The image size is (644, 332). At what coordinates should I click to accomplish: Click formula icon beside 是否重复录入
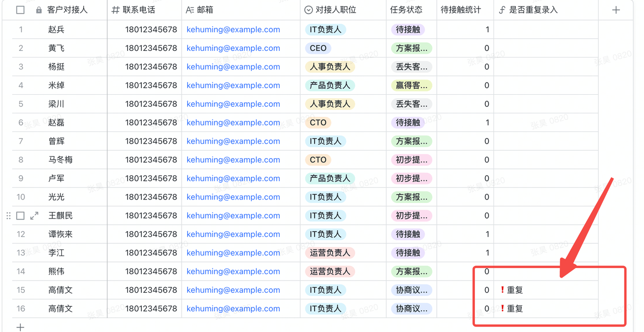[502, 10]
